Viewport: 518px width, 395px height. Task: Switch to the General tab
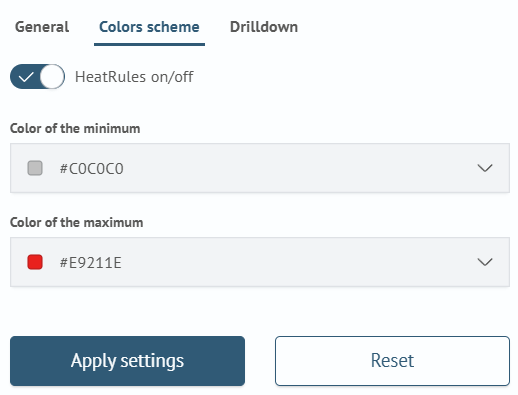click(42, 27)
